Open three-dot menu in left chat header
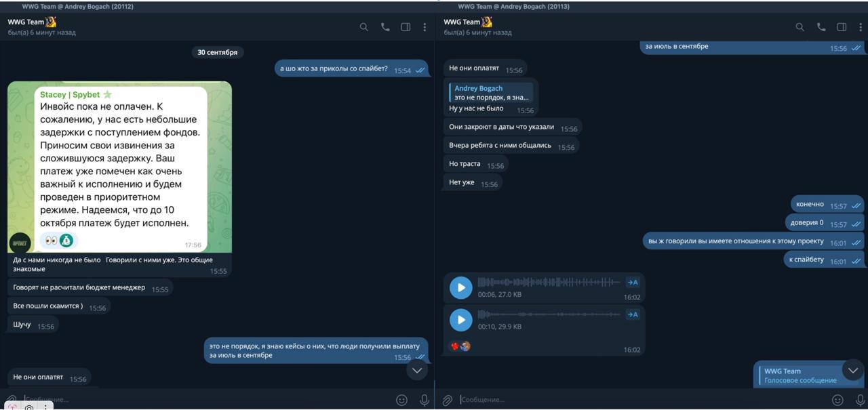The height and width of the screenshot is (410, 868). pos(425,27)
